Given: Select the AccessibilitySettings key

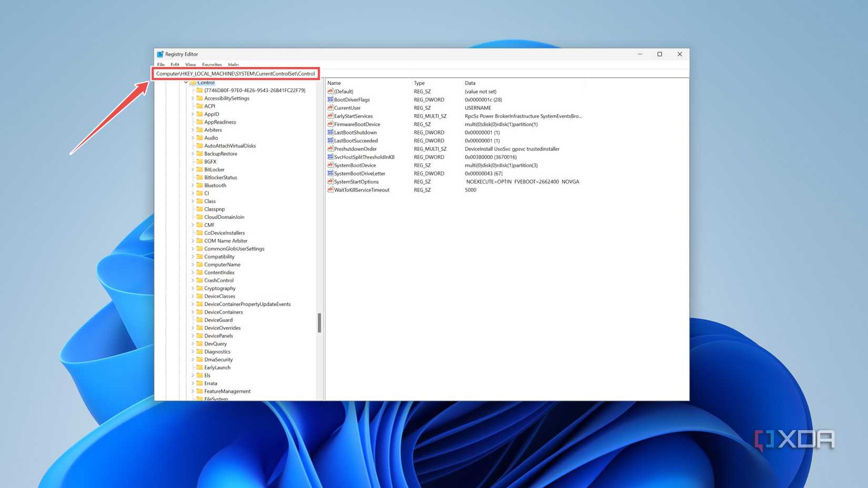Looking at the screenshot, I should click(227, 98).
